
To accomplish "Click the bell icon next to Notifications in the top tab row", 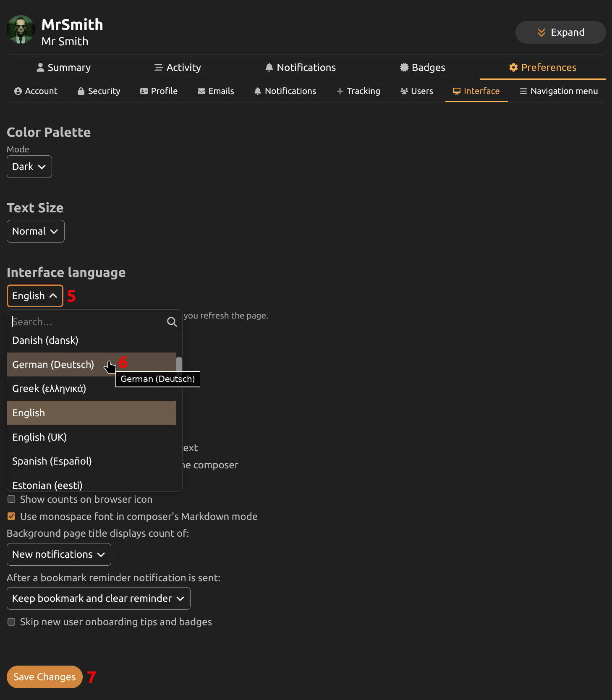I will coord(269,68).
